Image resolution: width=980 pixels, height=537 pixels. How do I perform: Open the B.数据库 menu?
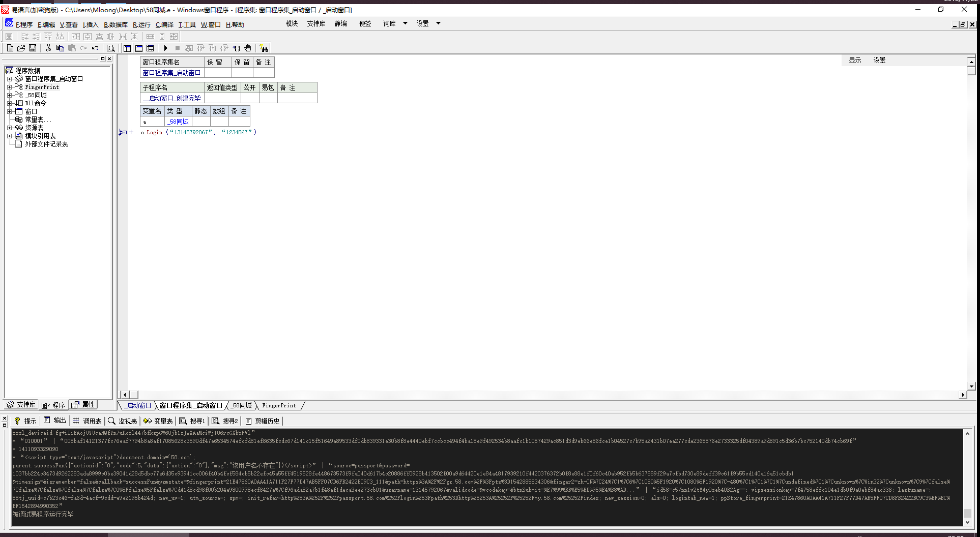[x=116, y=24]
